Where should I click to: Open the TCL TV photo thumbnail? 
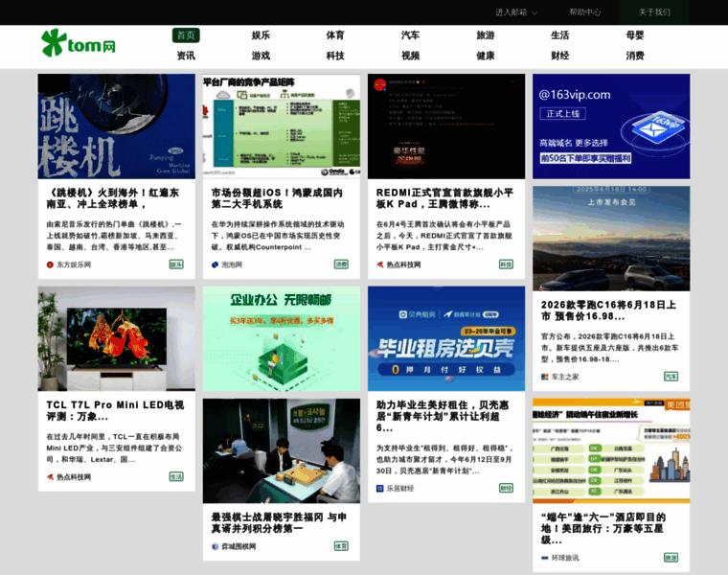coord(117,338)
